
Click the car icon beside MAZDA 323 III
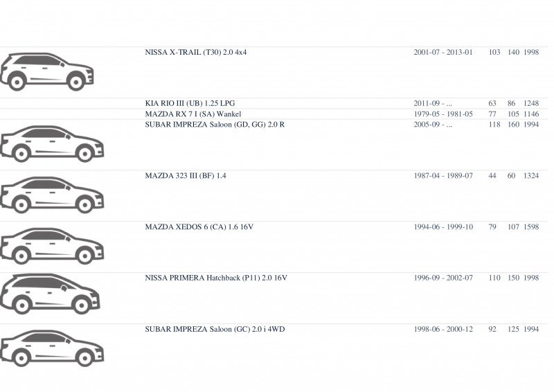point(52,195)
